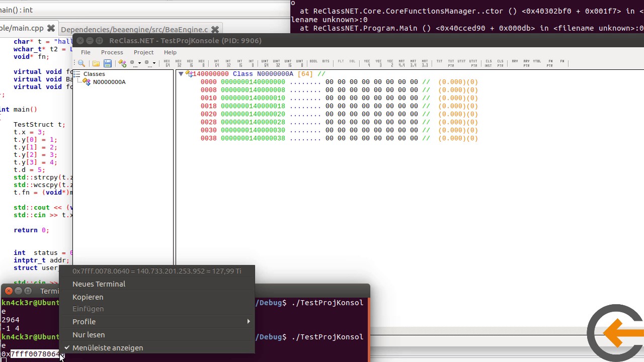644x362 pixels.
Task: Toggle Menüleiste anzeigen checkmark in terminal menu
Action: pos(67,348)
